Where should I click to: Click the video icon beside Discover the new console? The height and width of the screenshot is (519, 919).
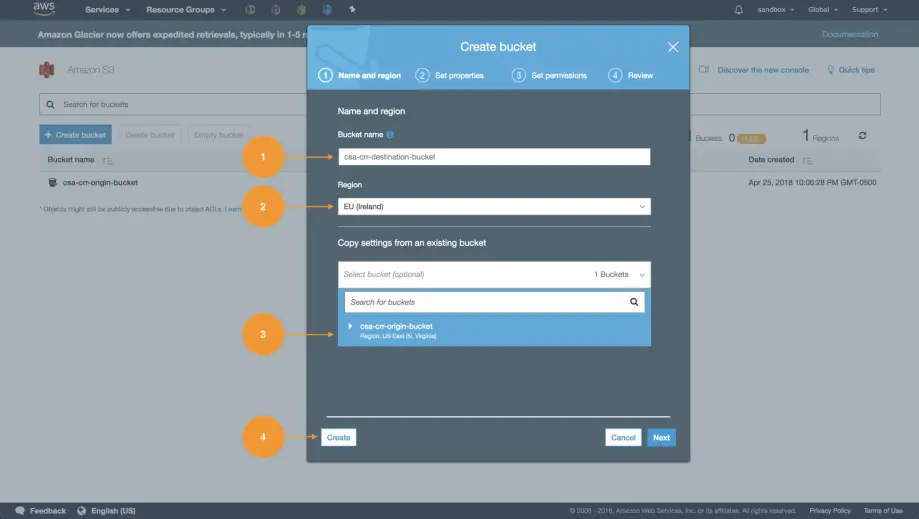pos(704,70)
